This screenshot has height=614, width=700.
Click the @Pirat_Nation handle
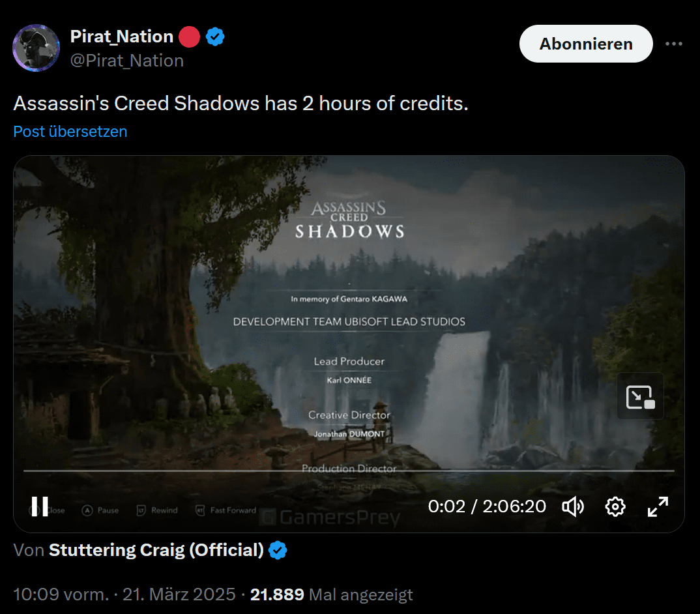[x=127, y=61]
